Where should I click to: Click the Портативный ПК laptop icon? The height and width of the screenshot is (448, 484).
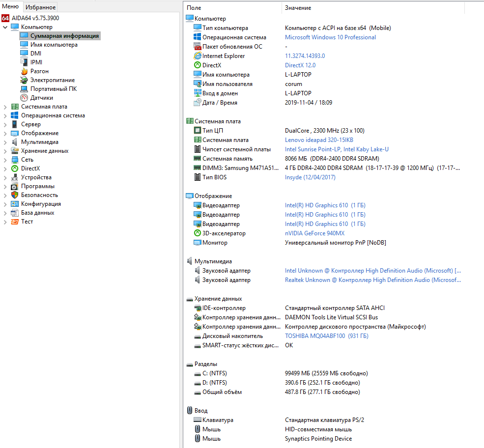(24, 89)
